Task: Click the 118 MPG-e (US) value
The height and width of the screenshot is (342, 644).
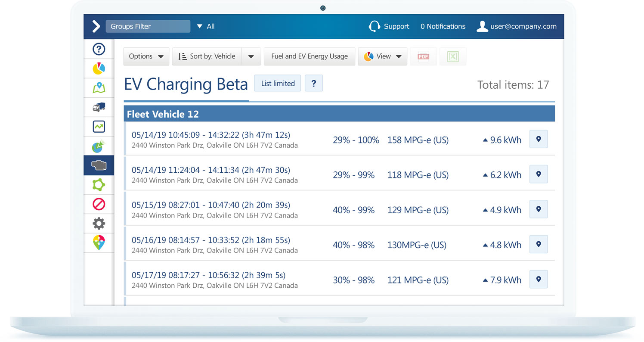Action: (x=418, y=175)
